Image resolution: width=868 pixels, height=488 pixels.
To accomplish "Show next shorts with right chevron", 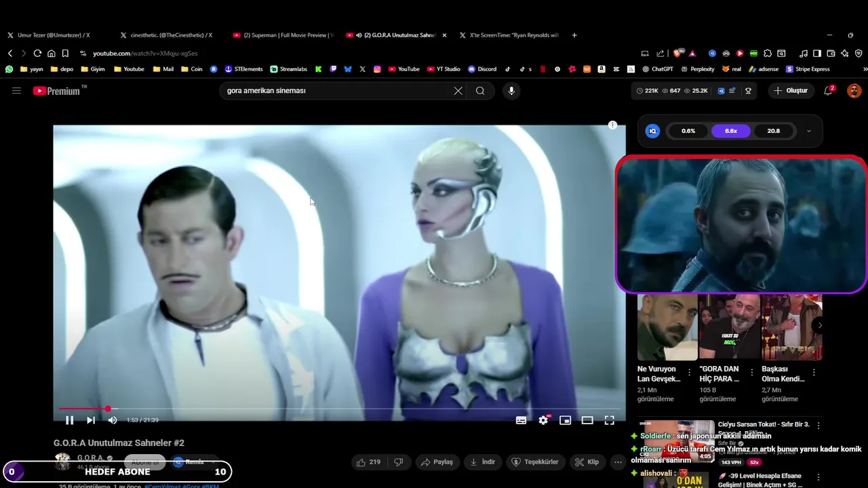I will point(819,326).
